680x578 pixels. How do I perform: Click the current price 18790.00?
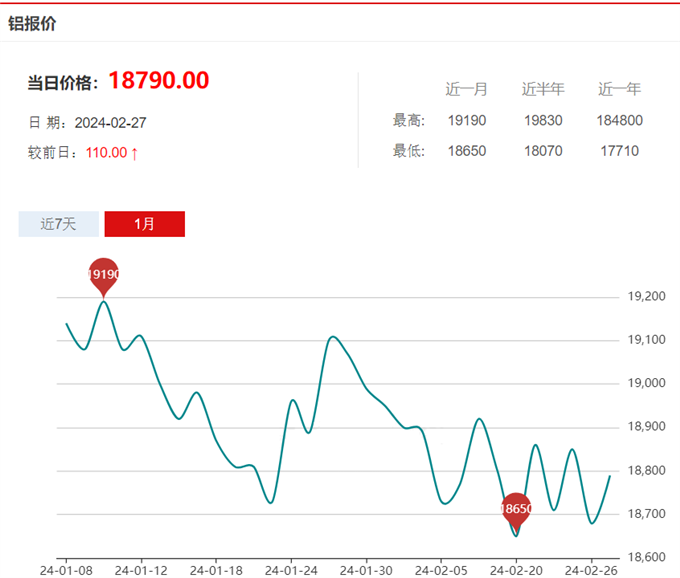coord(158,81)
